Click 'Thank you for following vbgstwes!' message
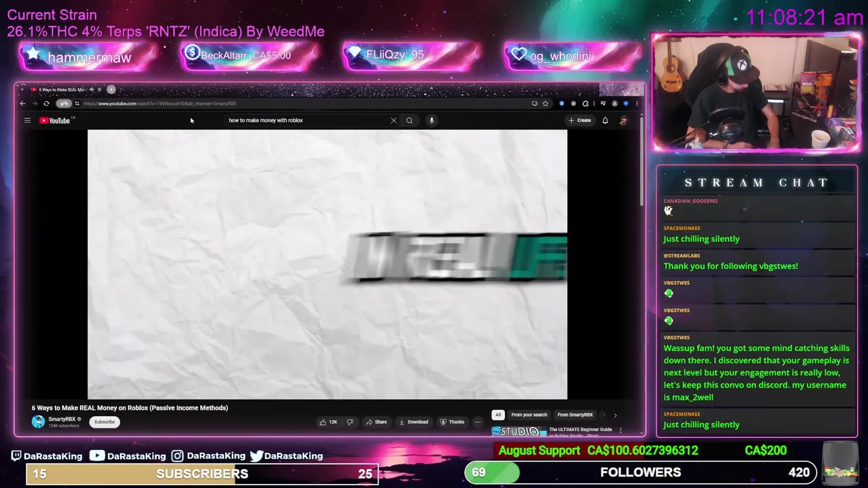This screenshot has width=868, height=488. (730, 266)
